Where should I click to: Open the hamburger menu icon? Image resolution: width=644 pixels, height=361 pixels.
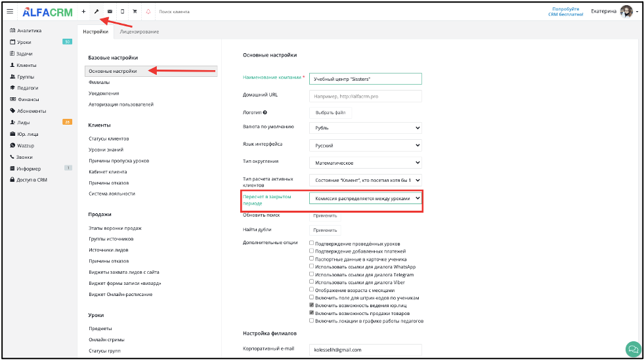10,12
